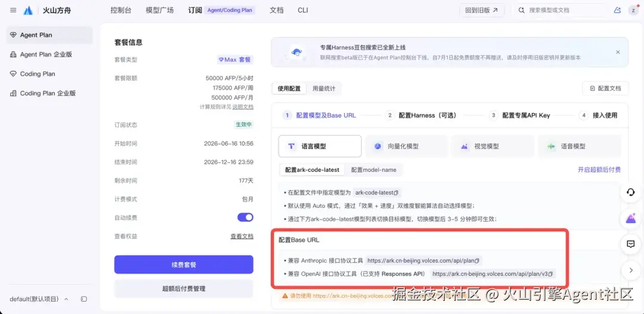Open 控制台 in top navigation
Image resolution: width=644 pixels, height=314 pixels.
click(x=120, y=10)
